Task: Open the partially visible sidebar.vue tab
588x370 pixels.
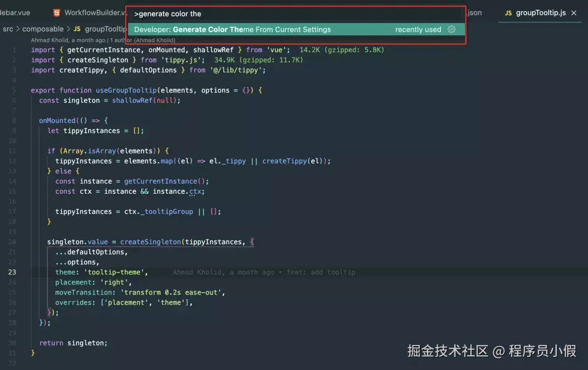Action: (x=15, y=13)
